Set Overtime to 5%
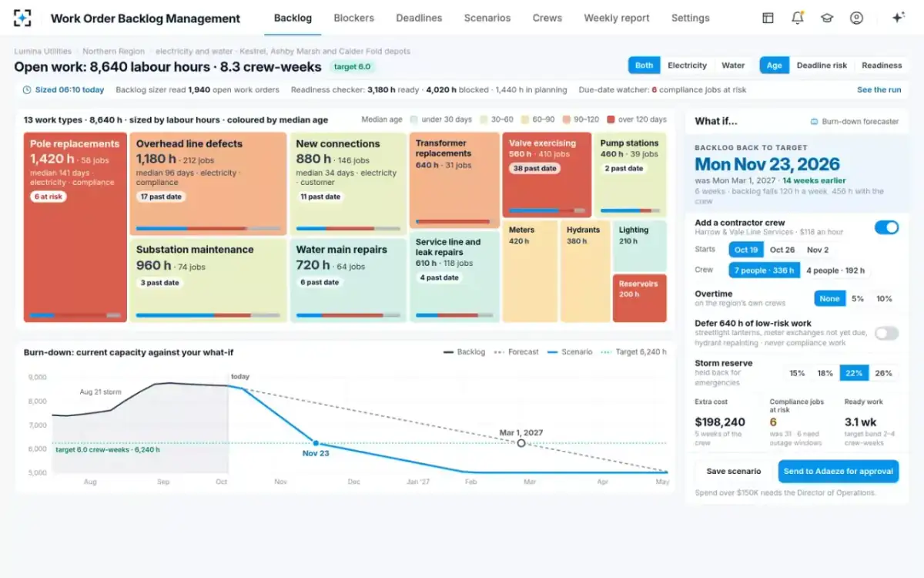 point(858,299)
